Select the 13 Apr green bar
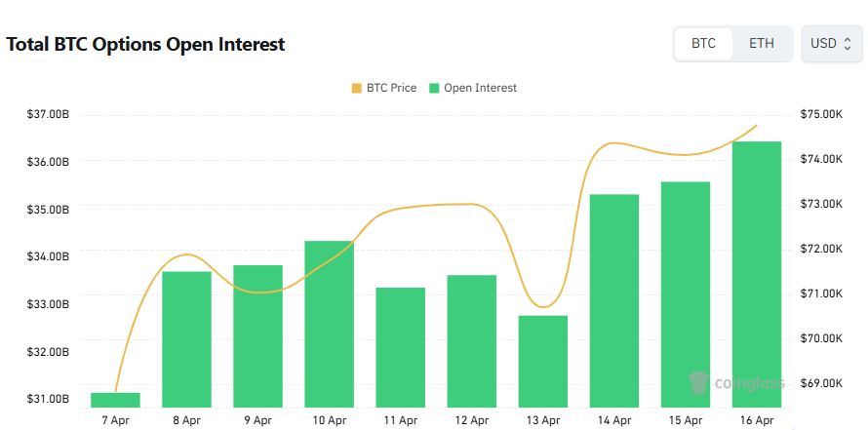Viewport: 868px width, 430px height. [x=543, y=361]
